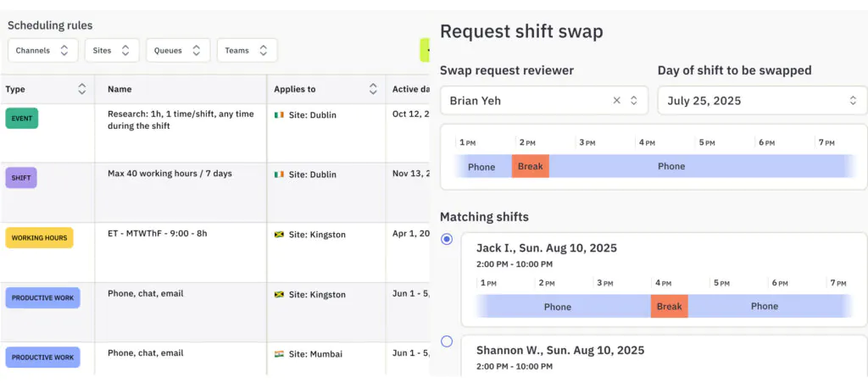Click Phone block before Break in Jack I.'s timeline
The width and height of the screenshot is (868, 388).
(x=564, y=306)
